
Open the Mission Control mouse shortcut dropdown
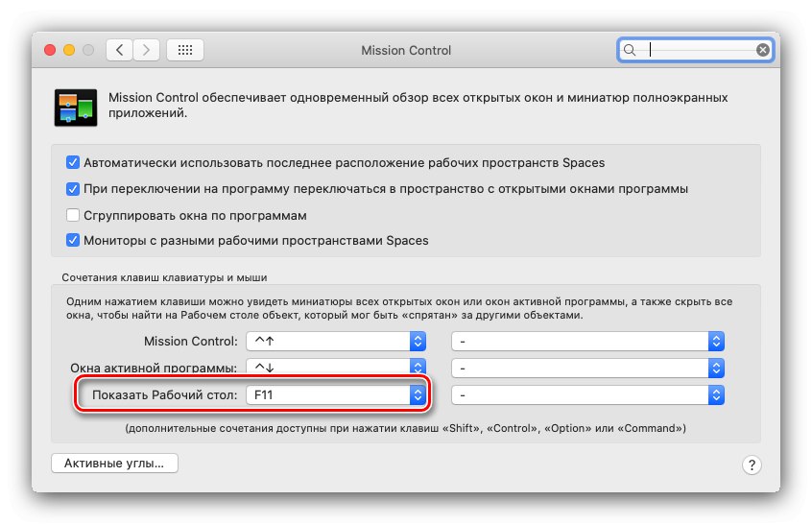tap(587, 342)
